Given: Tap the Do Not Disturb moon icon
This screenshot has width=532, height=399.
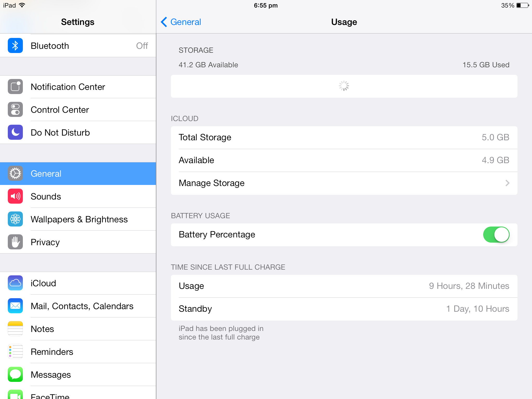Looking at the screenshot, I should 15,132.
